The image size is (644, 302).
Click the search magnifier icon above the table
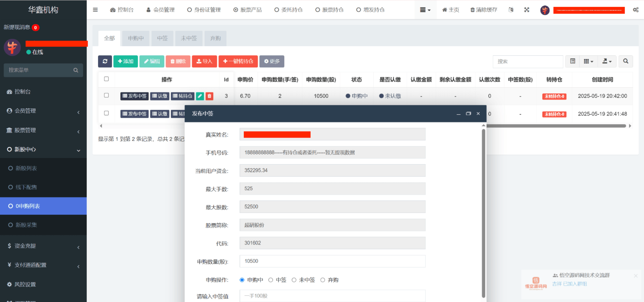click(x=626, y=61)
